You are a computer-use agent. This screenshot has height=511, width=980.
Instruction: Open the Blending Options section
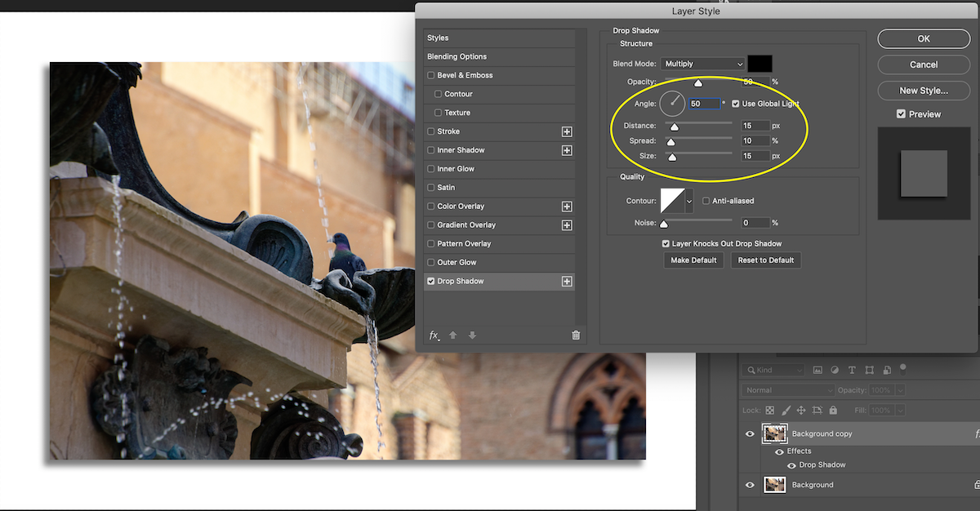pos(499,57)
